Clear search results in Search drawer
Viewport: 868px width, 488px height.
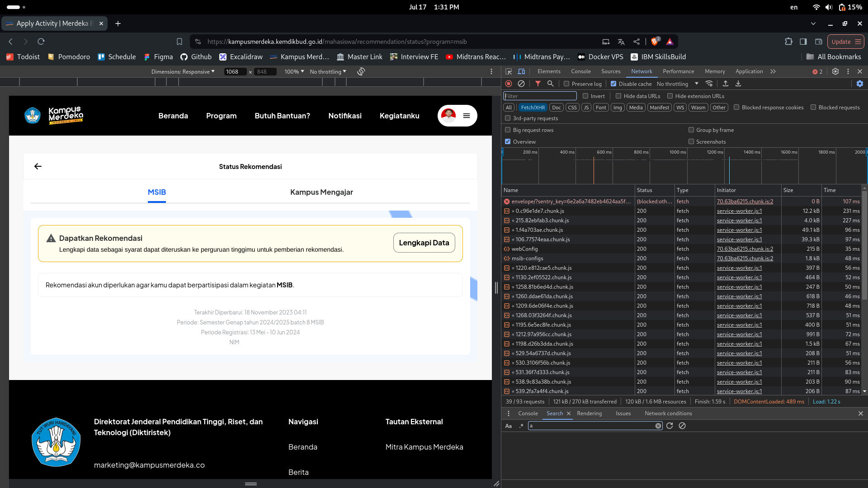point(682,426)
